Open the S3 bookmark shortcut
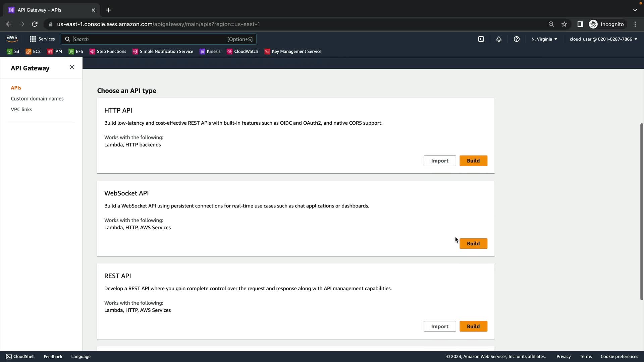The height and width of the screenshot is (362, 644). [13, 51]
